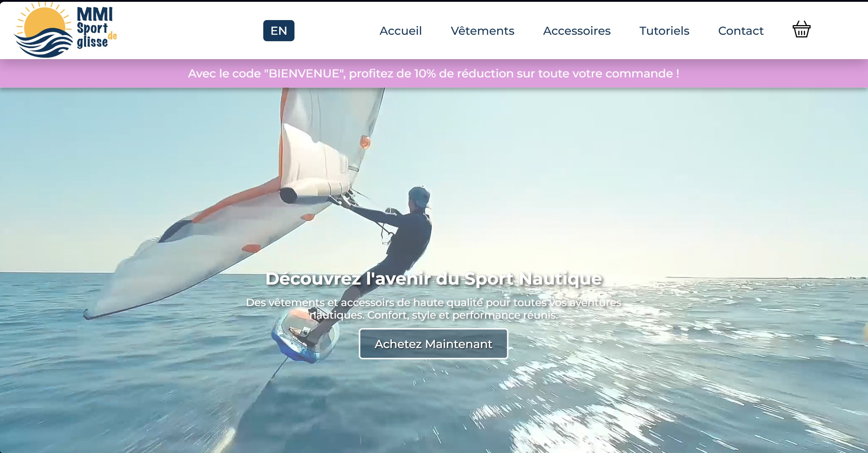Switch the site language to EN
This screenshot has width=868, height=453.
click(279, 31)
